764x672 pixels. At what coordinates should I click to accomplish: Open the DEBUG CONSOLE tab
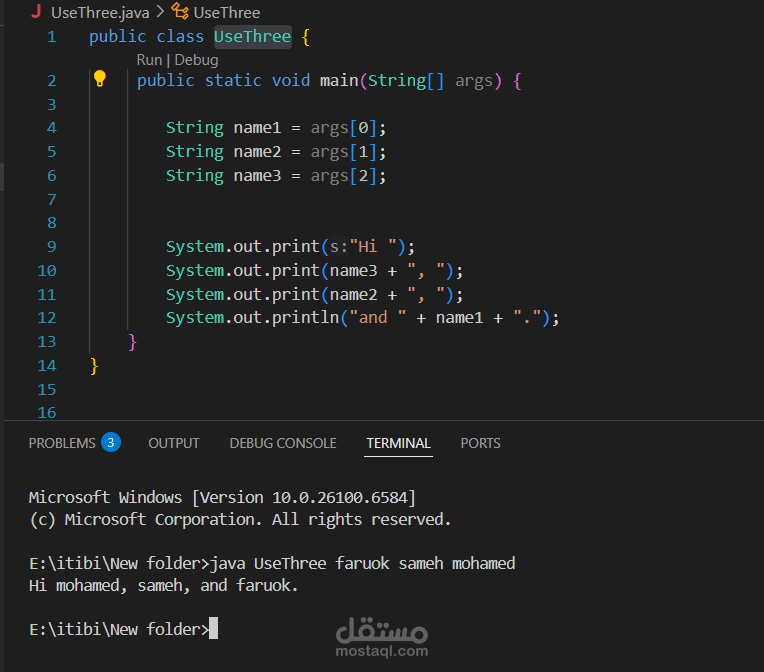tap(283, 443)
